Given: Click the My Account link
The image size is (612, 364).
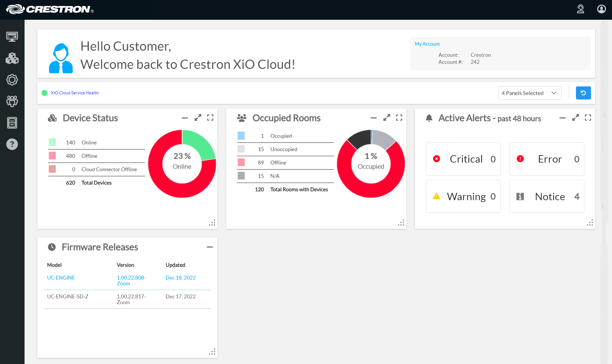Looking at the screenshot, I should tap(427, 44).
